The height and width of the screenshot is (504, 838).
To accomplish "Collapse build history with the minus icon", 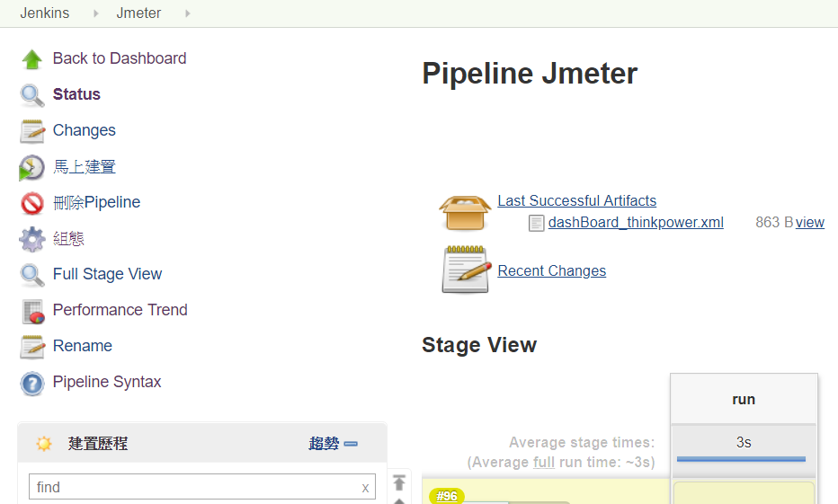I will pos(351,444).
